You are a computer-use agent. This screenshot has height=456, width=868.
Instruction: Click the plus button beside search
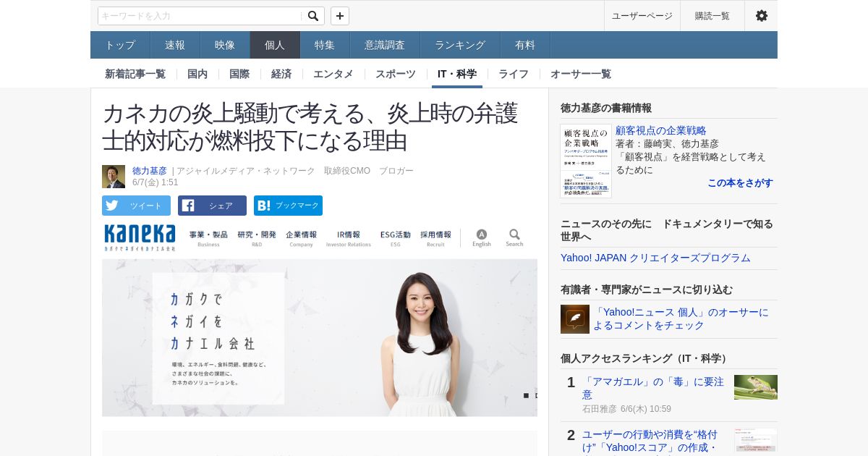click(x=340, y=16)
